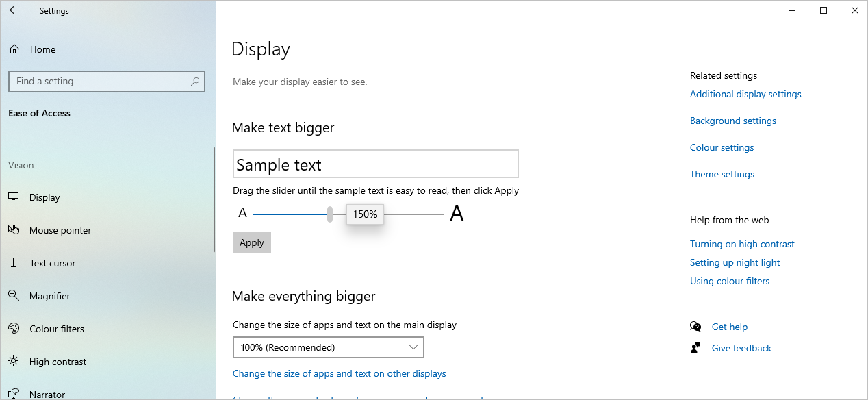
Task: Go to Text cursor settings
Action: (53, 263)
